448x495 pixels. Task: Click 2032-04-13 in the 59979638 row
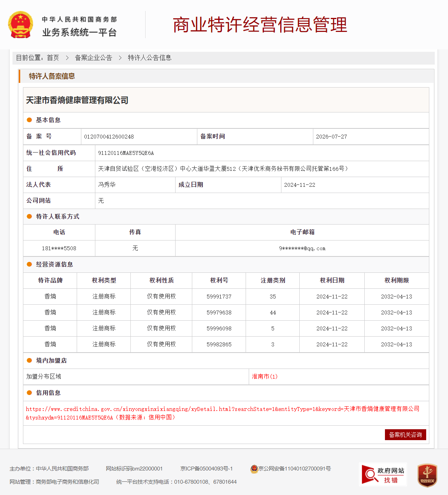[x=397, y=312]
